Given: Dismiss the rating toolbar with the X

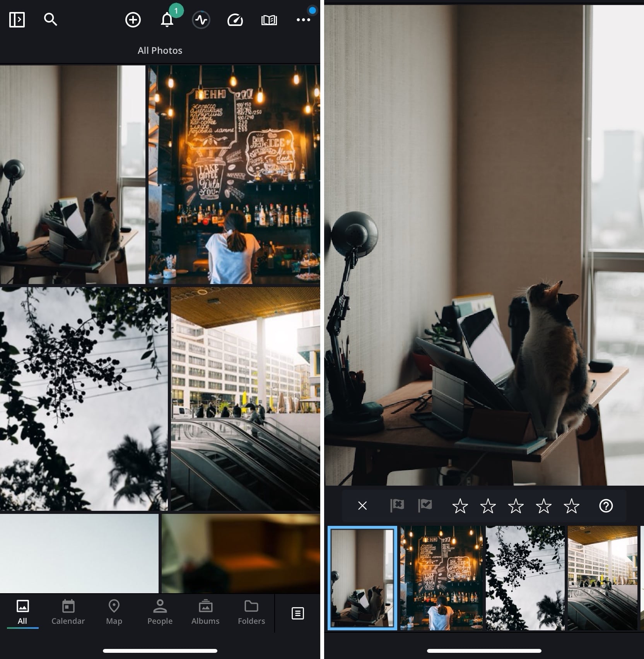Looking at the screenshot, I should click(x=362, y=505).
